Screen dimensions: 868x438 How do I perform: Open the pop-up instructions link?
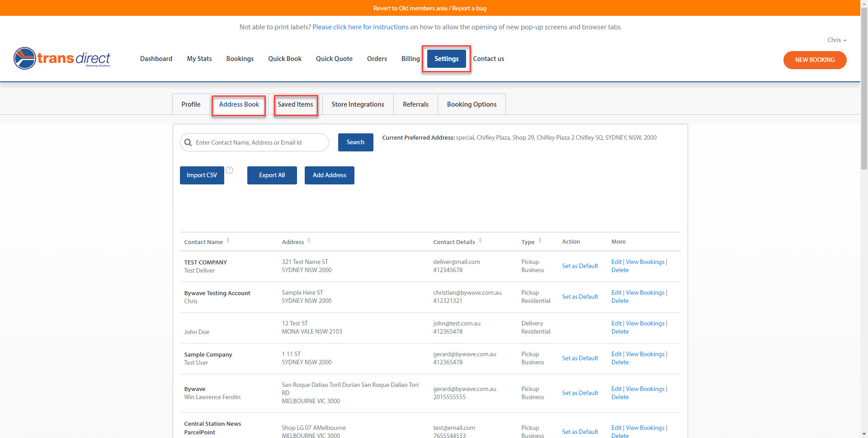(360, 27)
